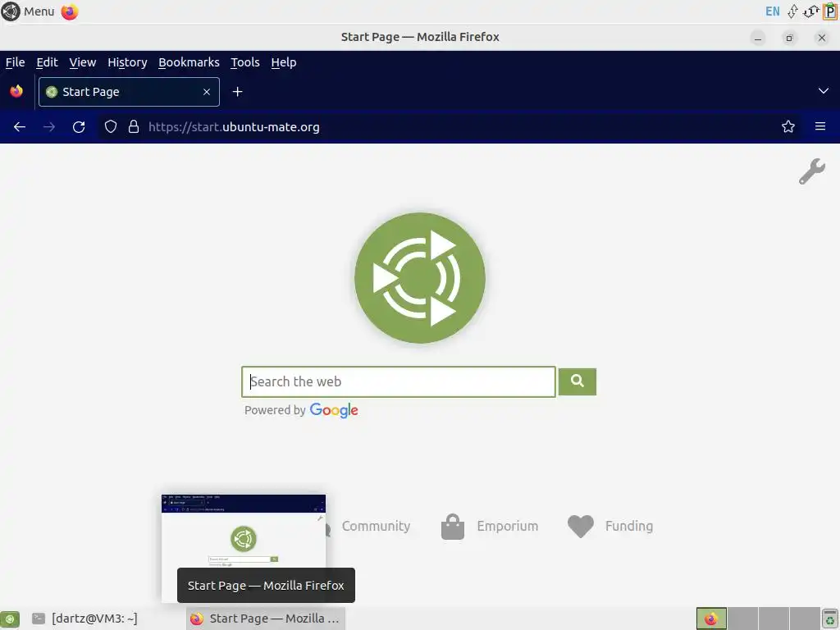Screen dimensions: 840x630
Task: Open the History menu
Action: [x=127, y=62]
